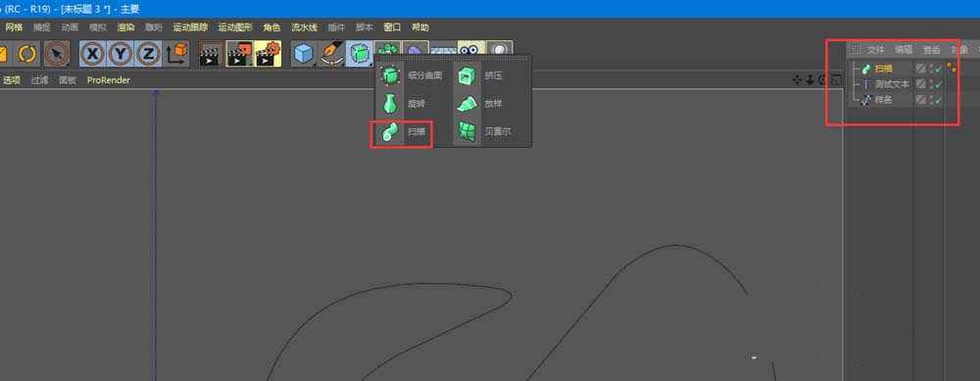Switch the coordinate system icon with cube
The image size is (980, 381).
(176, 54)
